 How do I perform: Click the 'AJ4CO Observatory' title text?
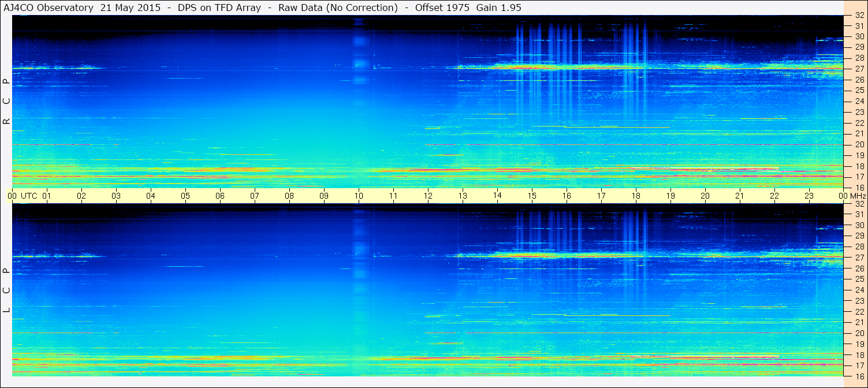tap(49, 8)
